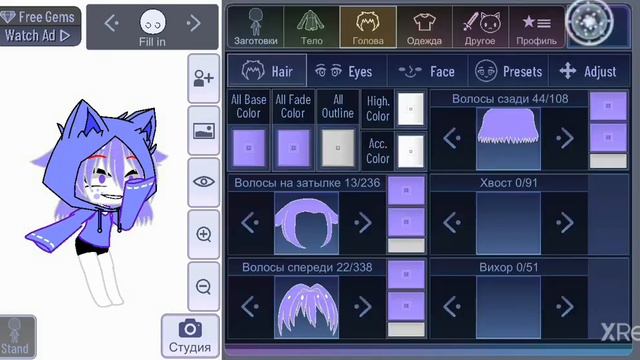Go to previous character slot arrow
640x360 pixels.
[x=111, y=23]
